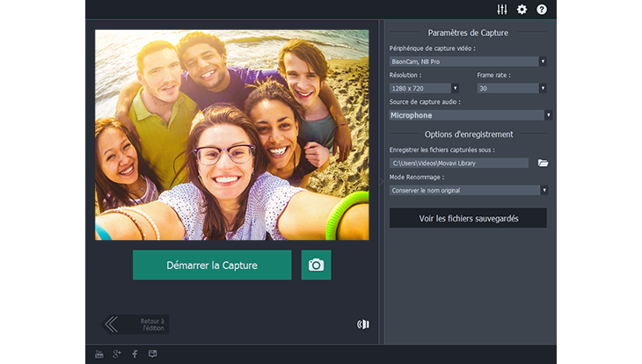Viewport: 642px width, 364px height.
Task: Start recording with Démarrer la Capture
Action: click(212, 265)
